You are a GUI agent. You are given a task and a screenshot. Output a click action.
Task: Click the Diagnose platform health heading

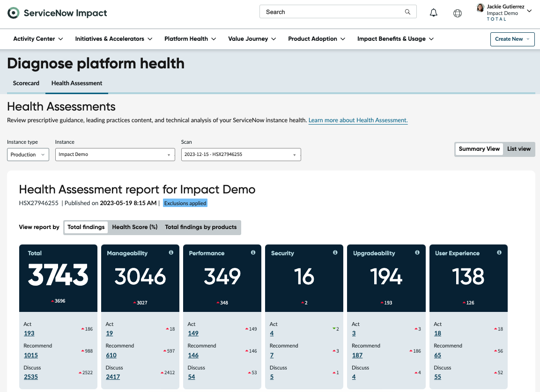click(96, 64)
